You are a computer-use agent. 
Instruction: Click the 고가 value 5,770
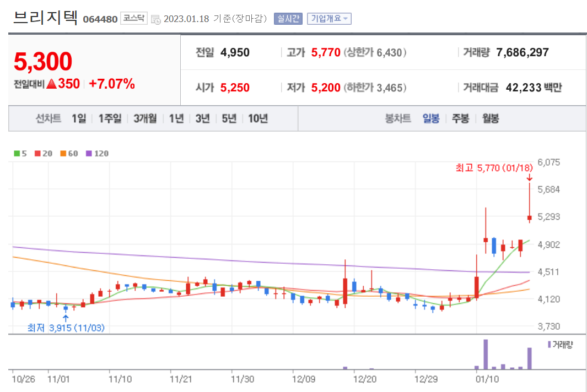[326, 52]
